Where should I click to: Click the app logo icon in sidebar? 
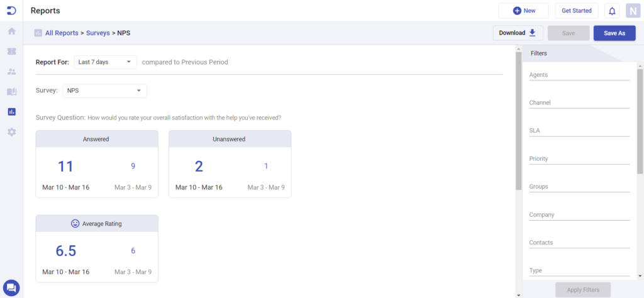coord(11,10)
